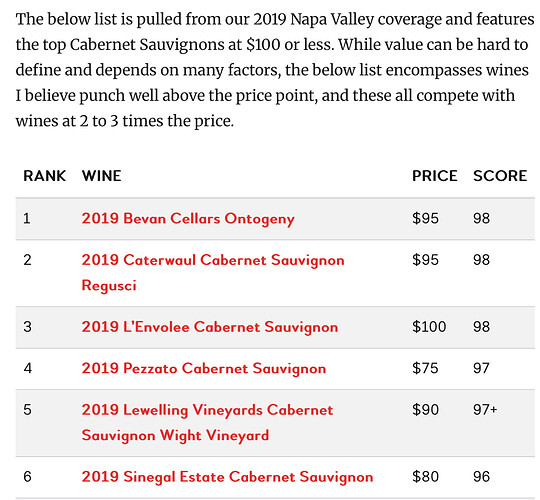Click rank number 4 in table

pyautogui.click(x=28, y=368)
